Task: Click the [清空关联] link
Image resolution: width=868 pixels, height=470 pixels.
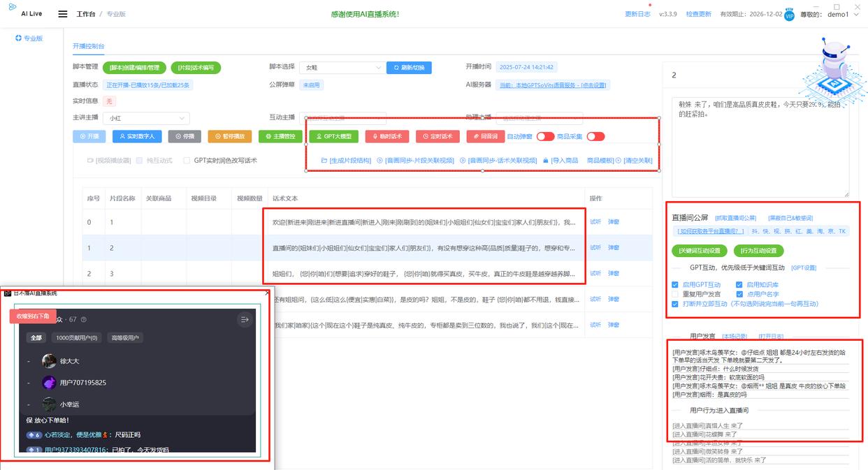Action: coord(634,160)
